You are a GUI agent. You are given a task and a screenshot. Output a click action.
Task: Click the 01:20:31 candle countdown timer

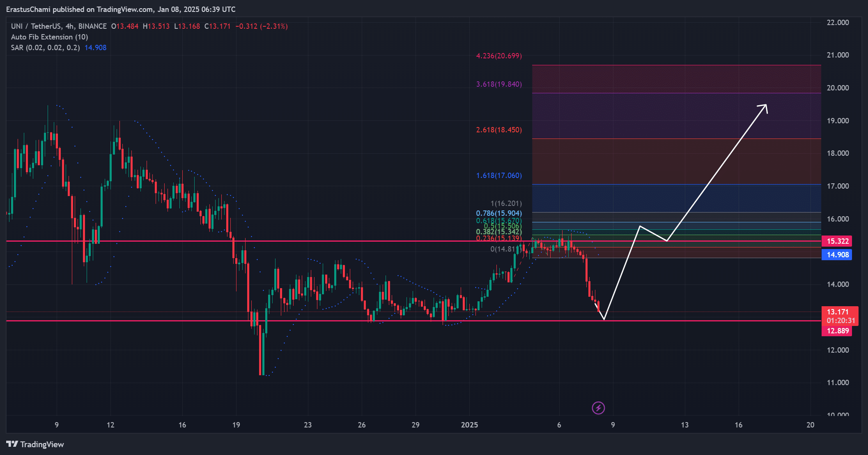pos(840,321)
